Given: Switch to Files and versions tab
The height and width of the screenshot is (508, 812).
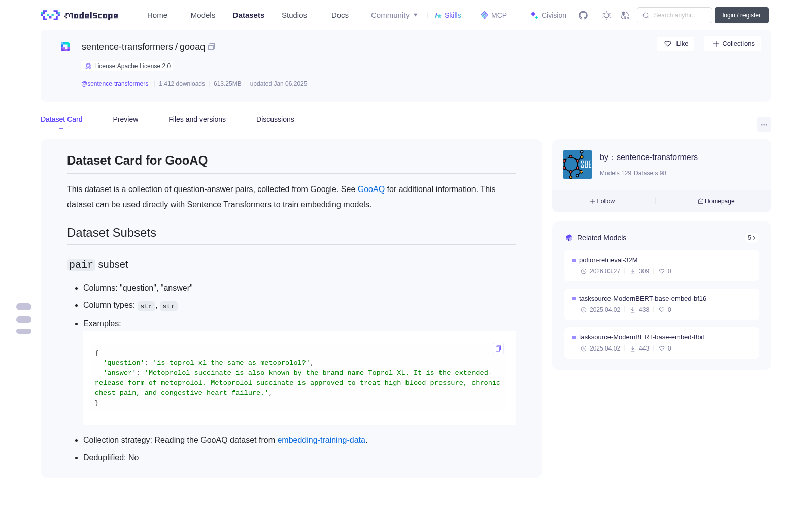Looking at the screenshot, I should pyautogui.click(x=197, y=119).
